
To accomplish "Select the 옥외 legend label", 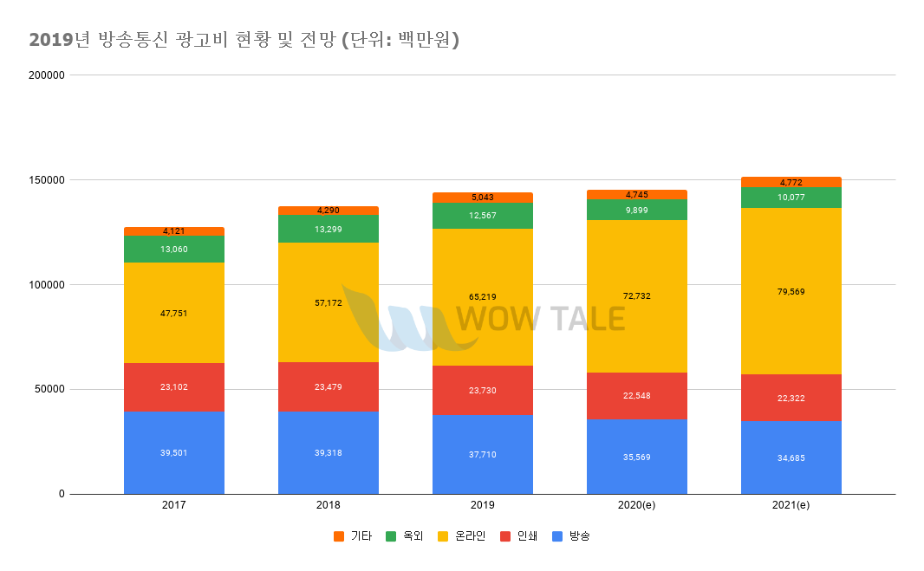I will (x=413, y=536).
